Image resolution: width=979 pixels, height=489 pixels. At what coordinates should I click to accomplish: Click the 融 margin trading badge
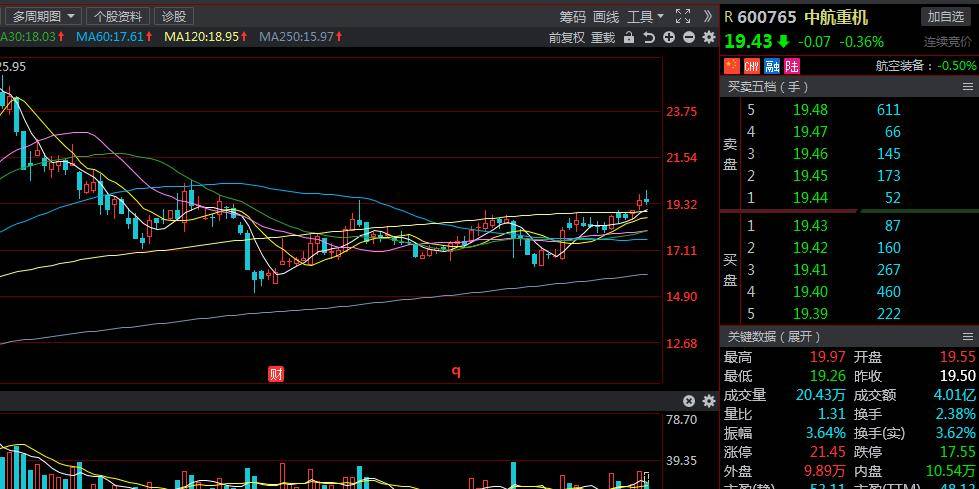[x=772, y=66]
